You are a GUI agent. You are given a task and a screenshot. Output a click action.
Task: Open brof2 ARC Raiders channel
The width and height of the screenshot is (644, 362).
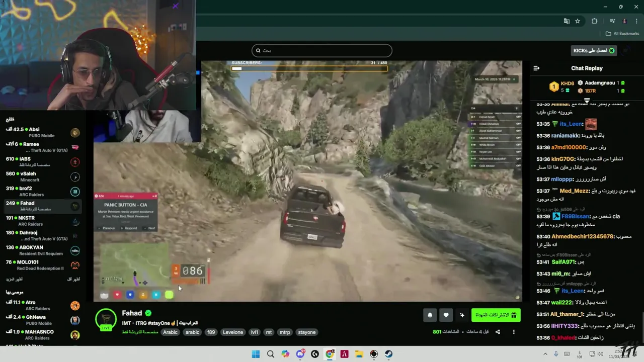tap(42, 192)
